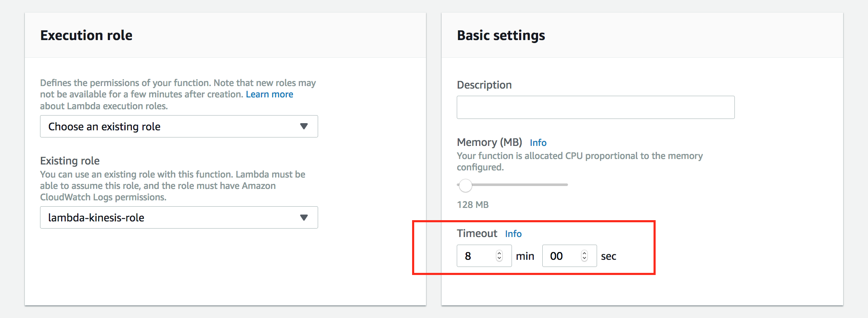868x318 pixels.
Task: Focus the Description text field
Action: 595,108
